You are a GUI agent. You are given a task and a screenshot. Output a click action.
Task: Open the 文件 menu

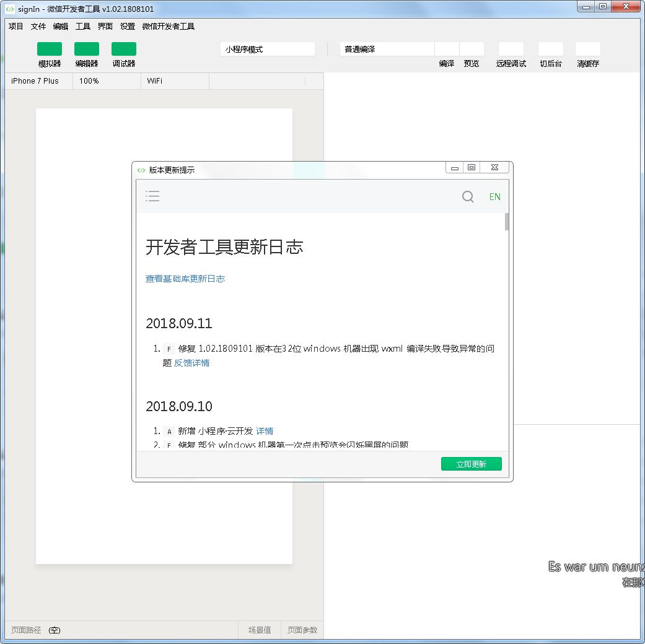[x=38, y=27]
